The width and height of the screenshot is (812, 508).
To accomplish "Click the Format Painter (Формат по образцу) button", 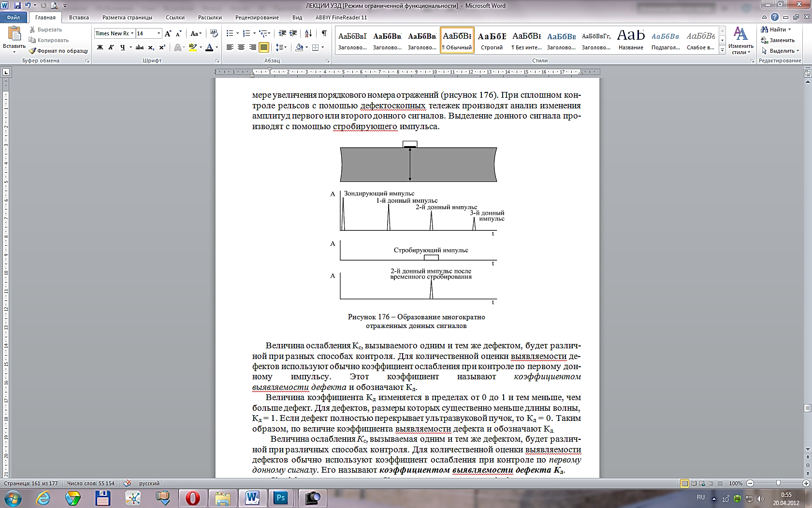I will 58,51.
